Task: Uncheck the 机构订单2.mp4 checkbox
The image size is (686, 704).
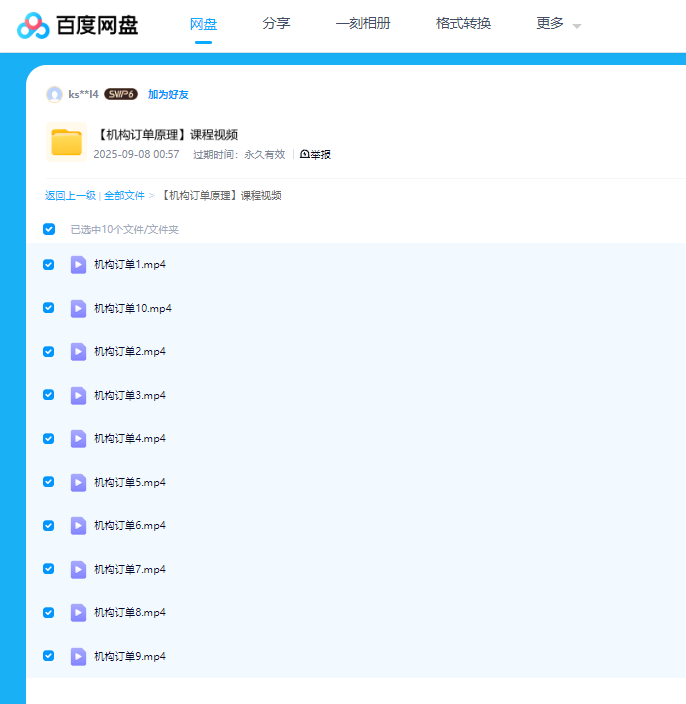Action: [x=49, y=352]
